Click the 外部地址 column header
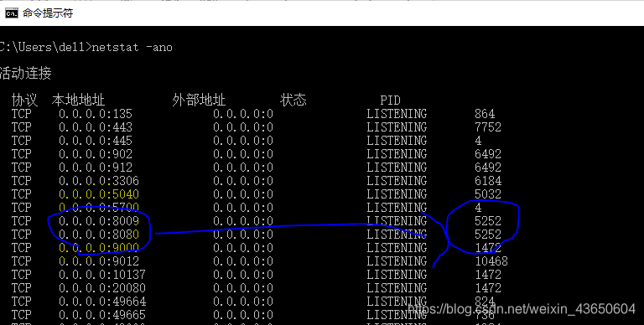This screenshot has height=325, width=644. [199, 101]
